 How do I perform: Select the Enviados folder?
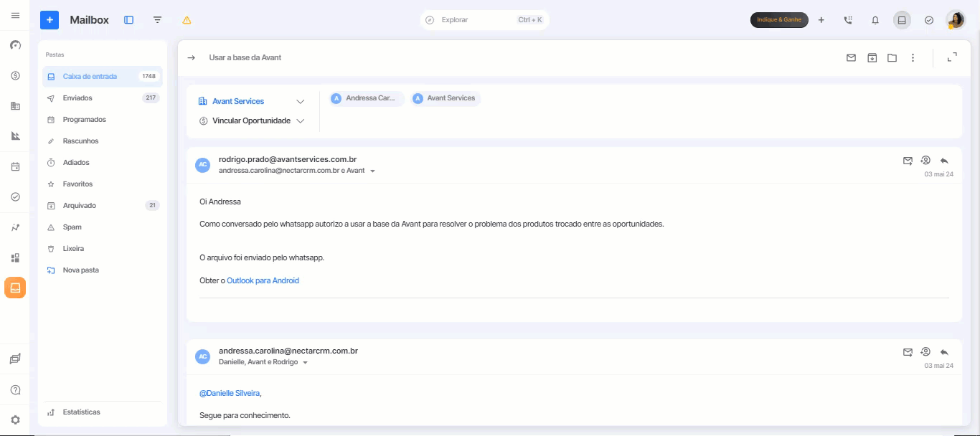tap(103, 98)
